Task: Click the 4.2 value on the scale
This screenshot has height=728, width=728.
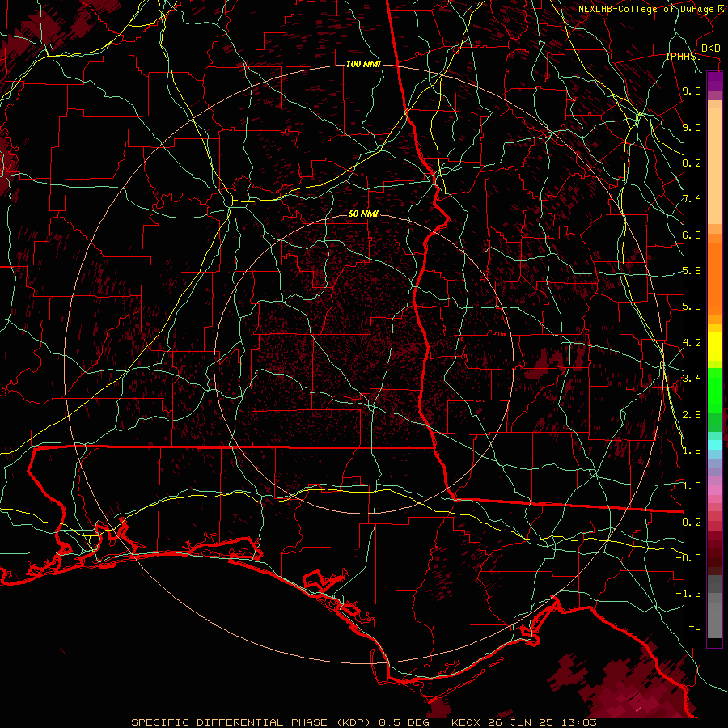Action: [x=692, y=343]
